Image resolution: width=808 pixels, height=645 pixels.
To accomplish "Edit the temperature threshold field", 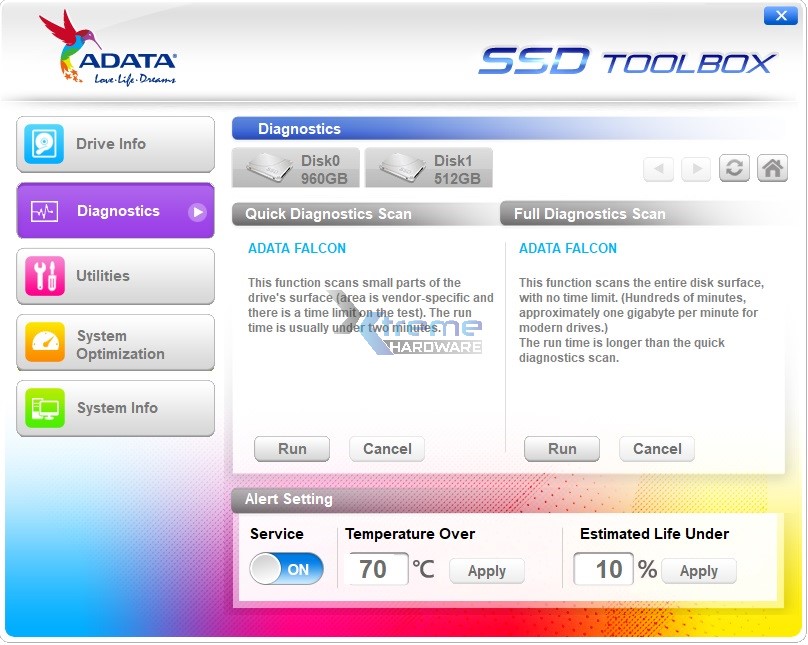I will point(378,568).
